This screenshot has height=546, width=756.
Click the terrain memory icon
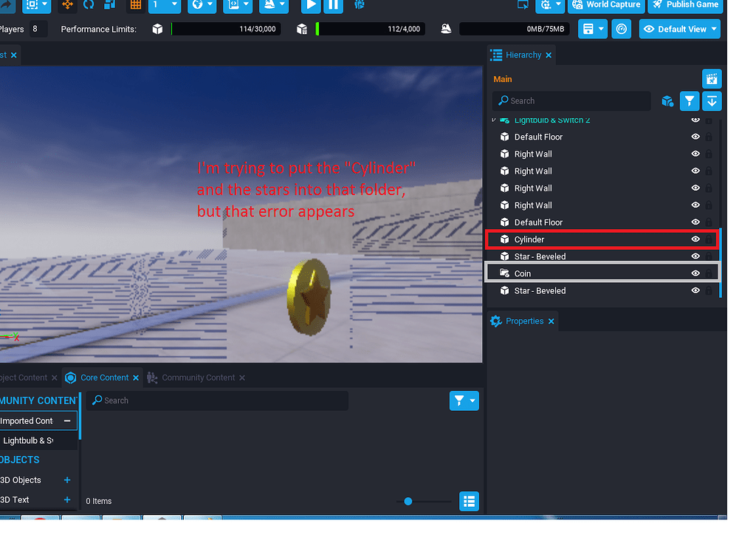[x=446, y=29]
